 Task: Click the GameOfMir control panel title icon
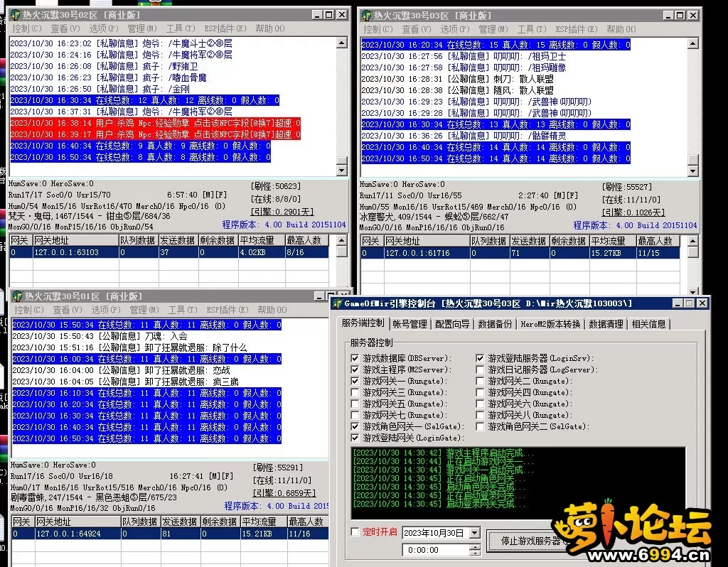click(337, 303)
